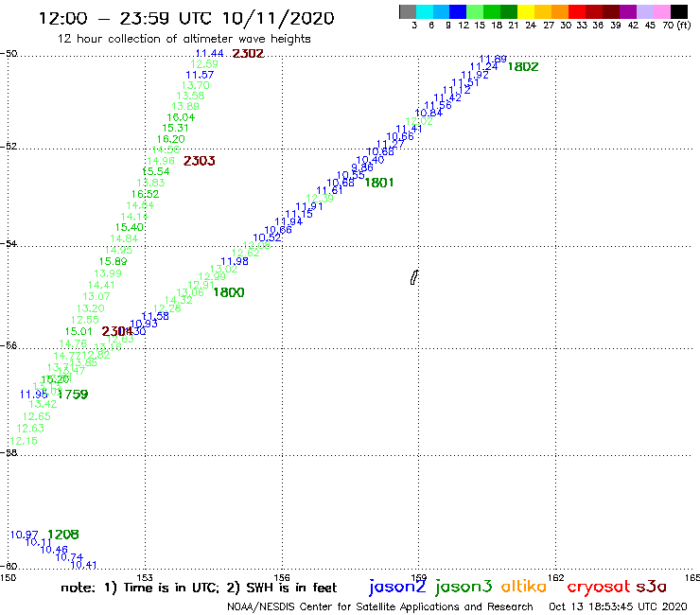Click the 14.96 wave height value
The image size is (700, 615).
click(x=161, y=161)
